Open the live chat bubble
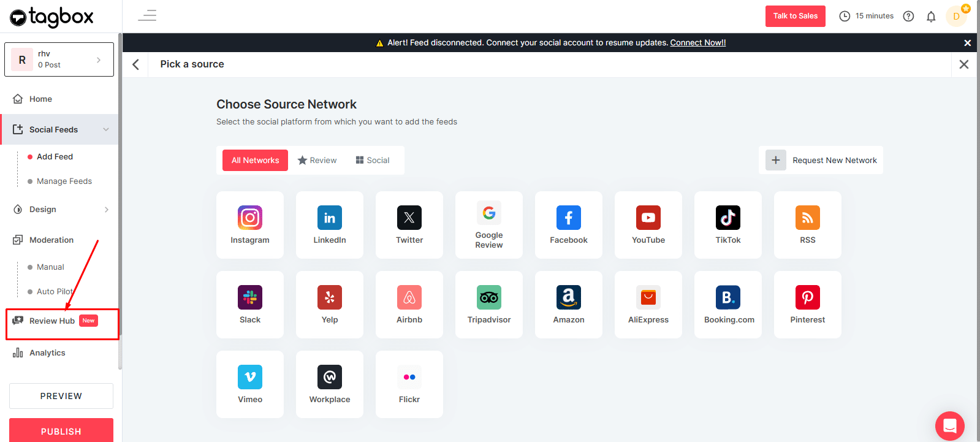Viewport: 980px width, 442px height. point(949,425)
